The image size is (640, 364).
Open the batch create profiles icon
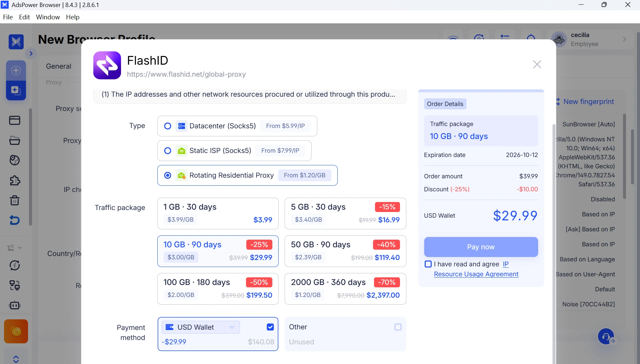(x=16, y=90)
